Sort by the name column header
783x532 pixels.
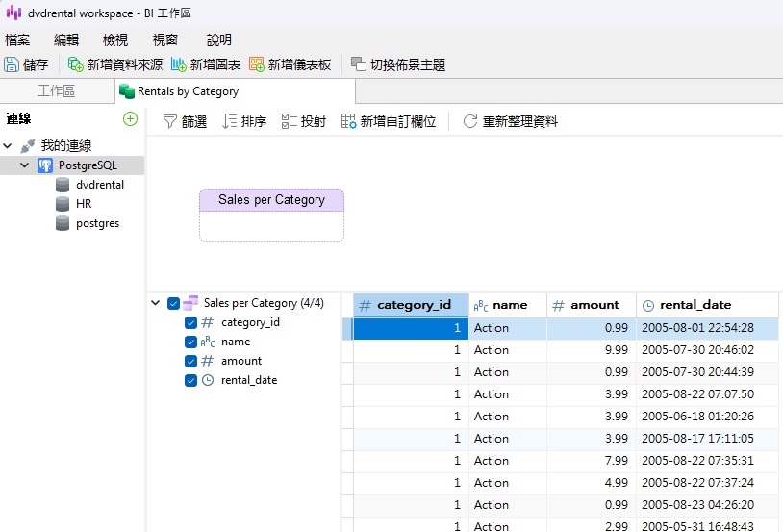(507, 305)
